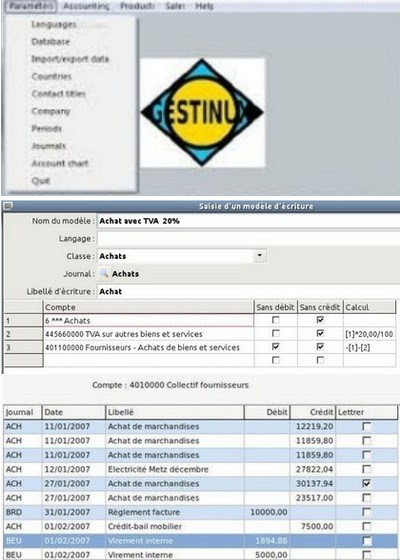Select the Crédit-bail mobilier label
The image size is (400, 560).
pos(145,526)
